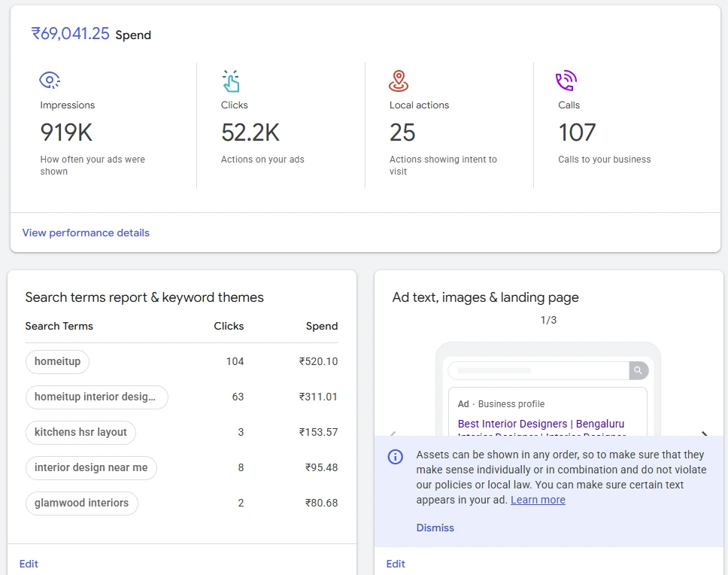Click the Spend column header in table
The height and width of the screenshot is (575, 728).
coord(322,326)
